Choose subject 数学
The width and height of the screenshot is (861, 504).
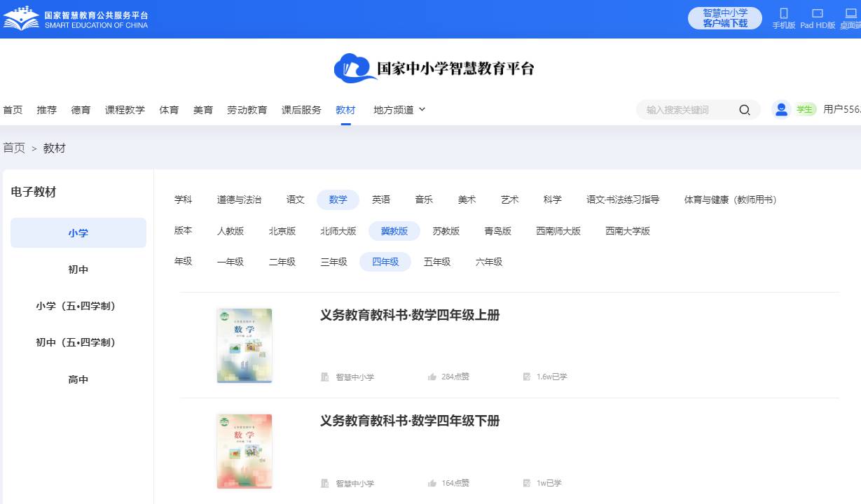(x=338, y=199)
